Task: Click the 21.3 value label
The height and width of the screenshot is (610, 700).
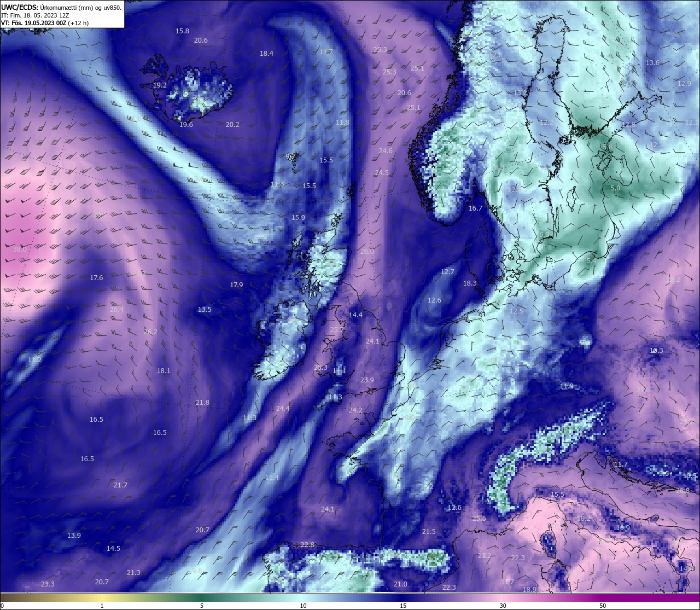Action: (x=133, y=573)
